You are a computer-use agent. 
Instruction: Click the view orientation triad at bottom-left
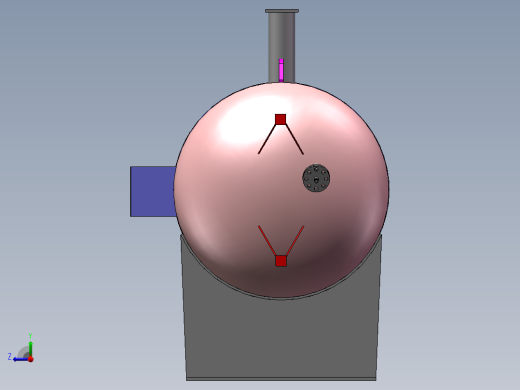21,348
